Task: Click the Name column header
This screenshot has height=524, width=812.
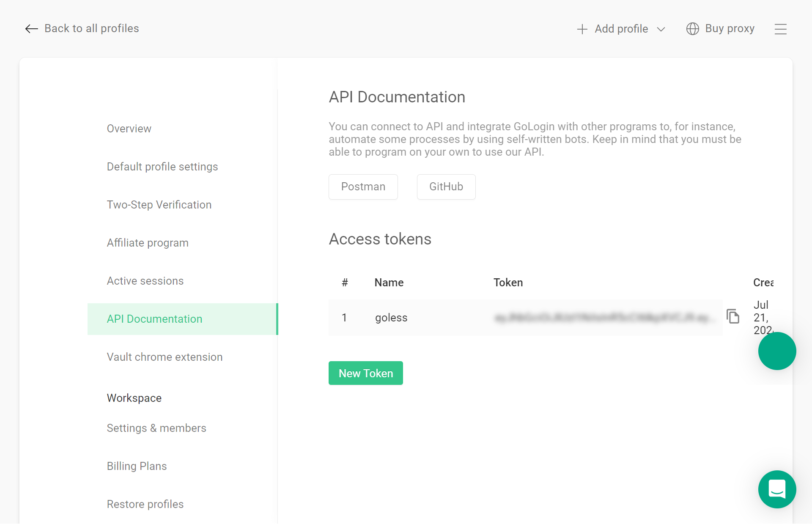Action: pos(389,283)
